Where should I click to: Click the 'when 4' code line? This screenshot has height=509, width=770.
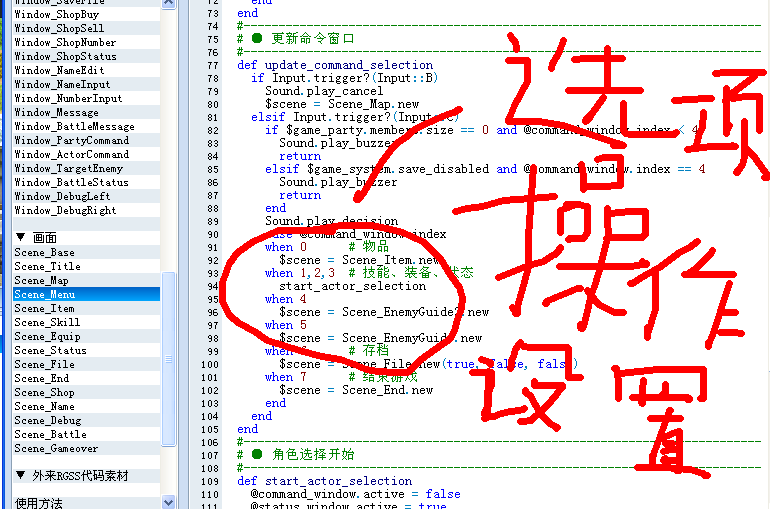285,299
